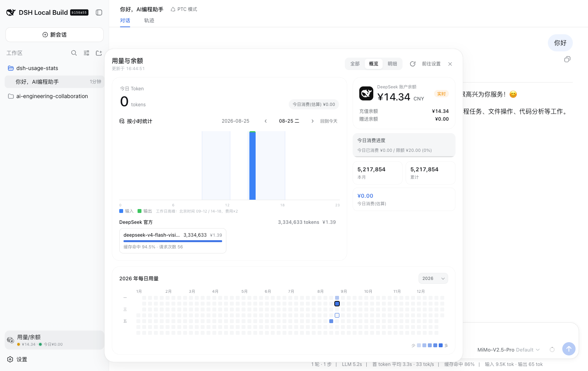Select the 全部 view tab

click(355, 64)
